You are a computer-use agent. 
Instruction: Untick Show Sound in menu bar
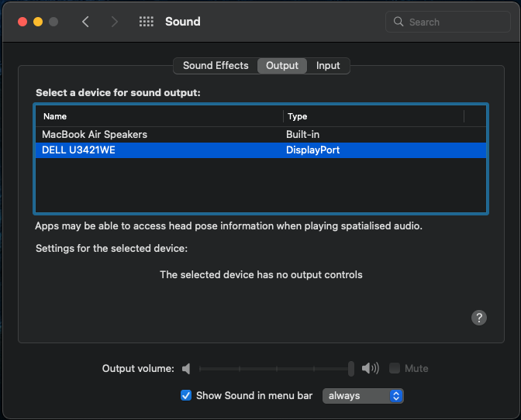click(186, 395)
